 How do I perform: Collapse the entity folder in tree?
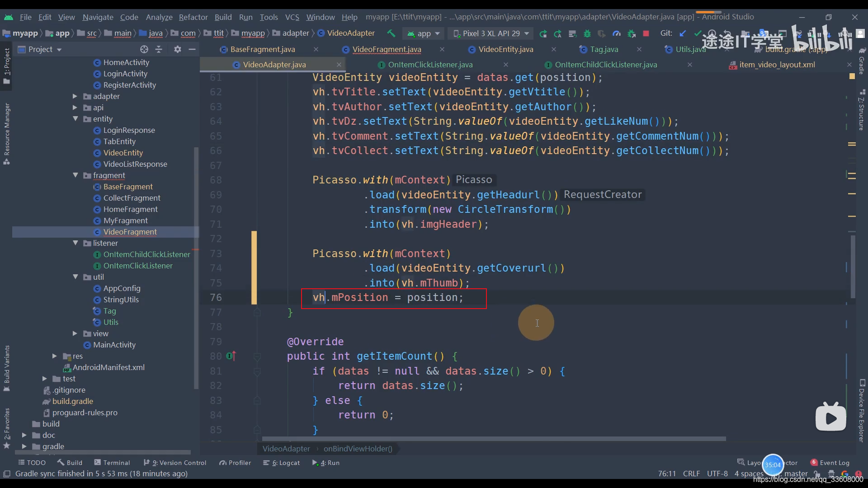pos(75,119)
